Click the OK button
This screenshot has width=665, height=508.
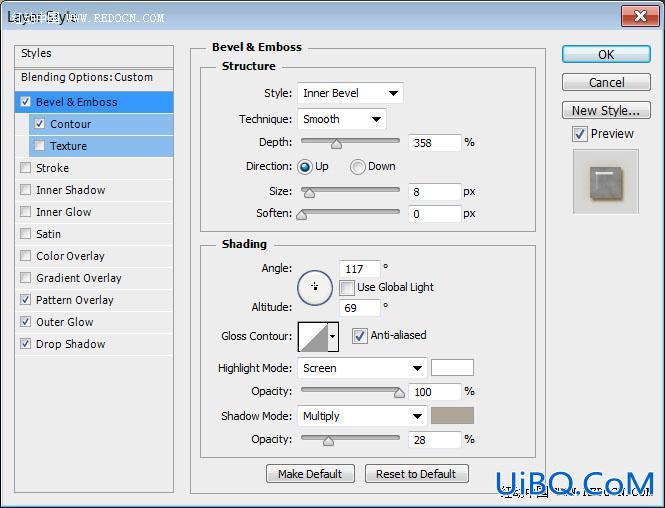click(606, 55)
